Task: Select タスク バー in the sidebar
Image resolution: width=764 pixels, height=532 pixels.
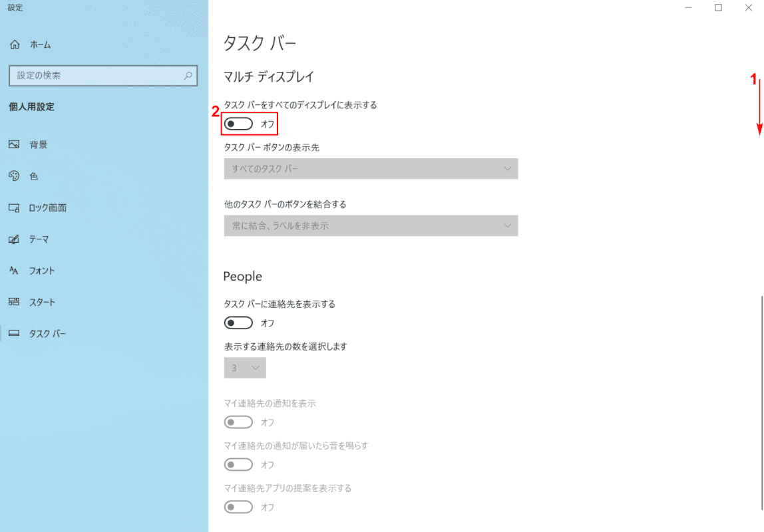Action: (47, 334)
